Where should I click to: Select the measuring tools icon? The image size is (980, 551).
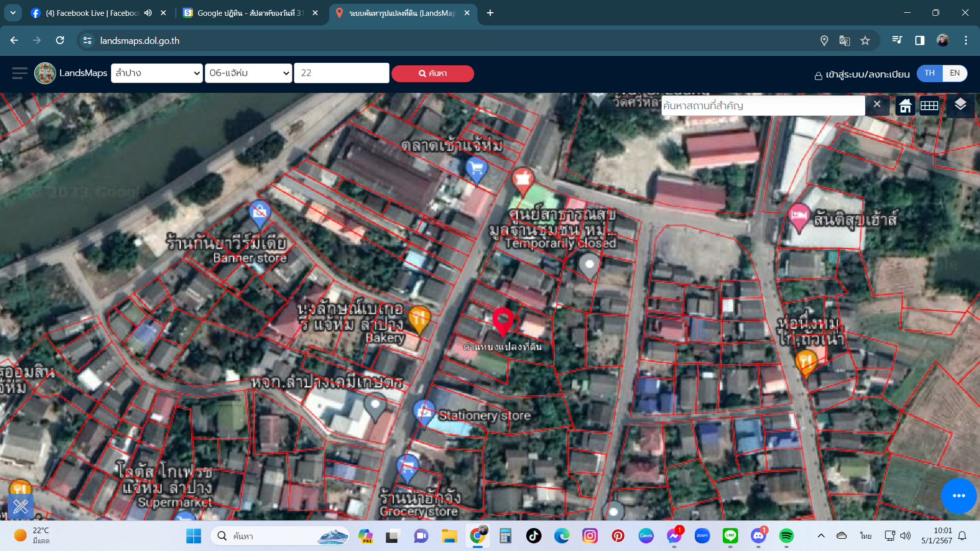pos(21,507)
